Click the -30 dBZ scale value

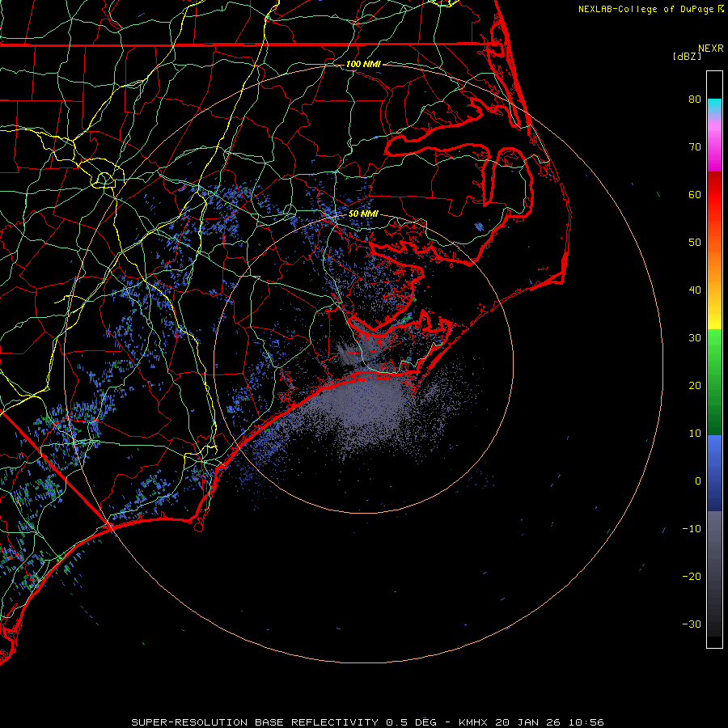point(692,624)
